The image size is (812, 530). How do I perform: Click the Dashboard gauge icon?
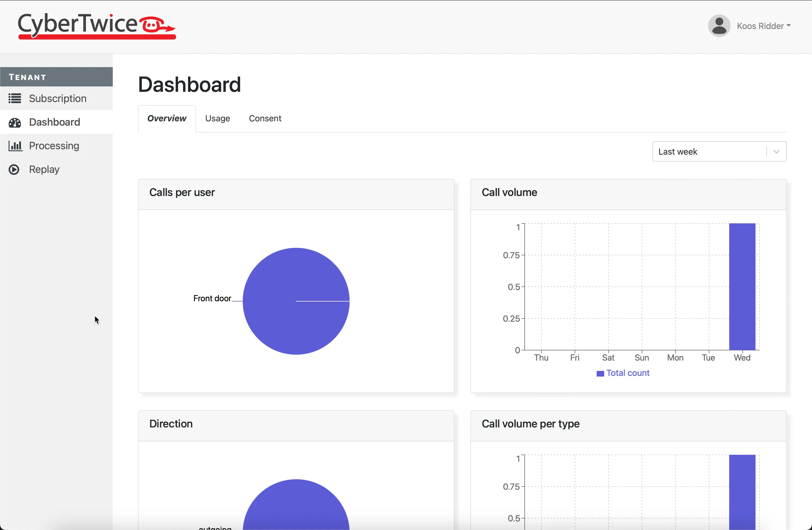click(15, 122)
